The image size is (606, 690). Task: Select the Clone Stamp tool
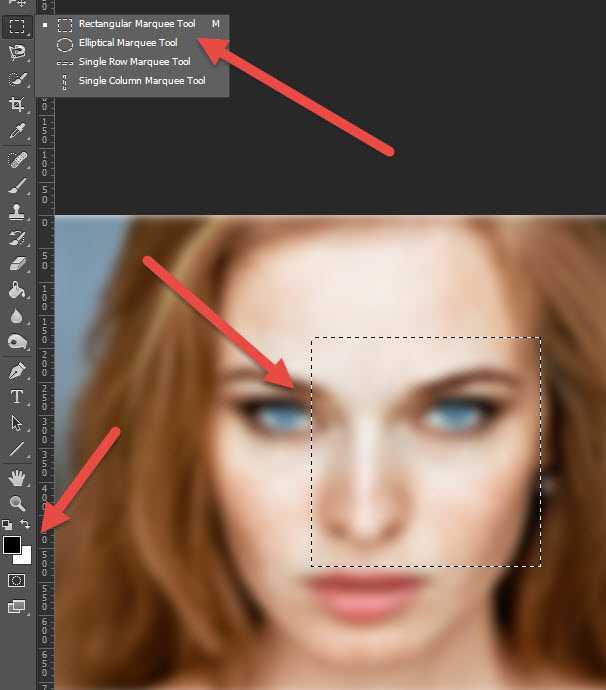pos(17,212)
